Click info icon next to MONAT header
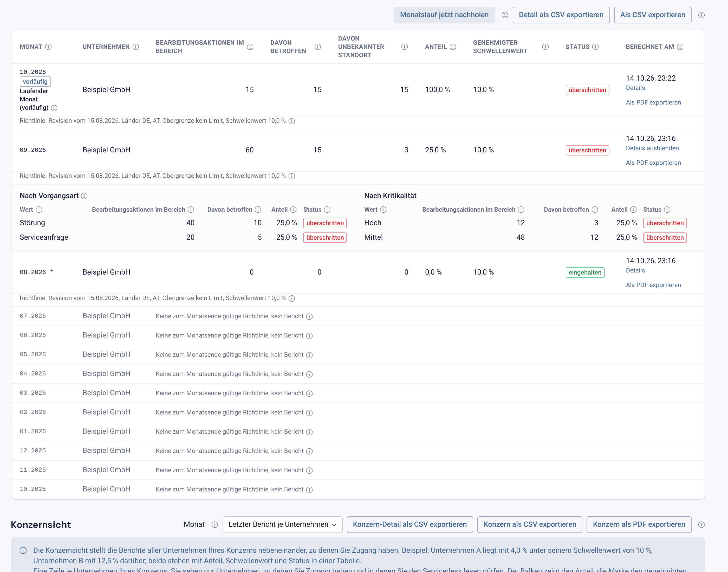The height and width of the screenshot is (572, 728). coord(49,47)
